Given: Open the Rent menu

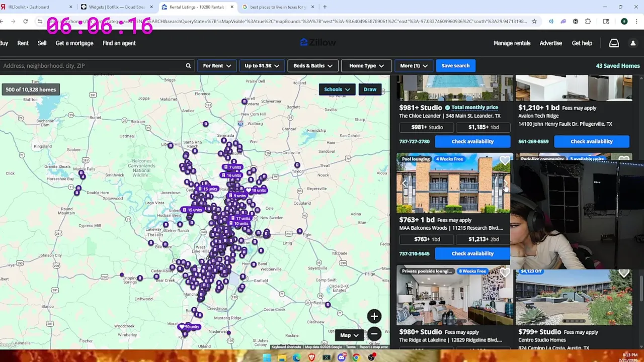Looking at the screenshot, I should coord(23,43).
